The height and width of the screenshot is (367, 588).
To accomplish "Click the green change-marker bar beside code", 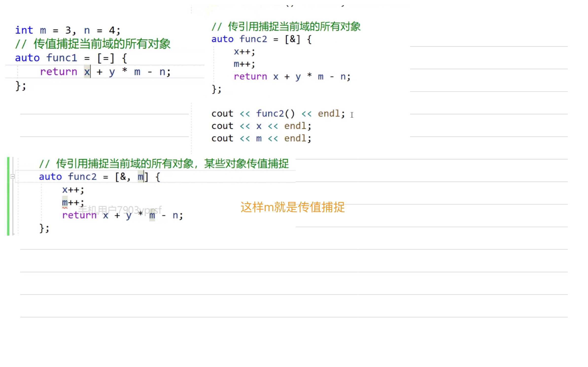I will click(8, 196).
